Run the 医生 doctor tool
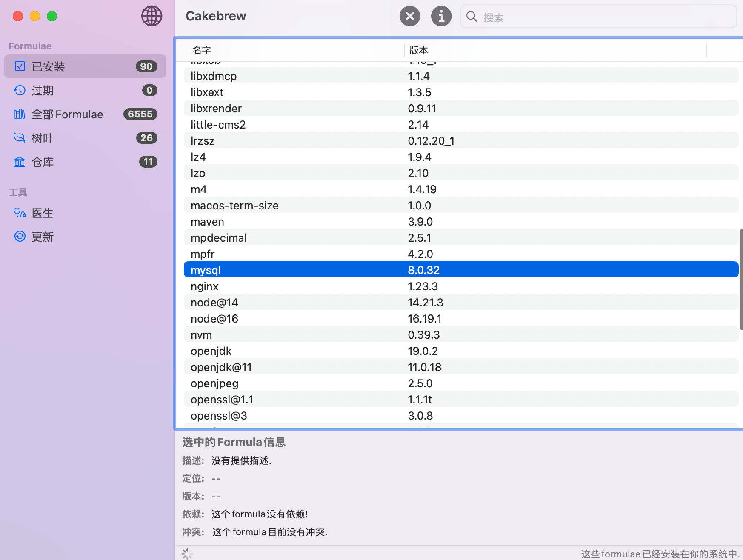 [85, 213]
